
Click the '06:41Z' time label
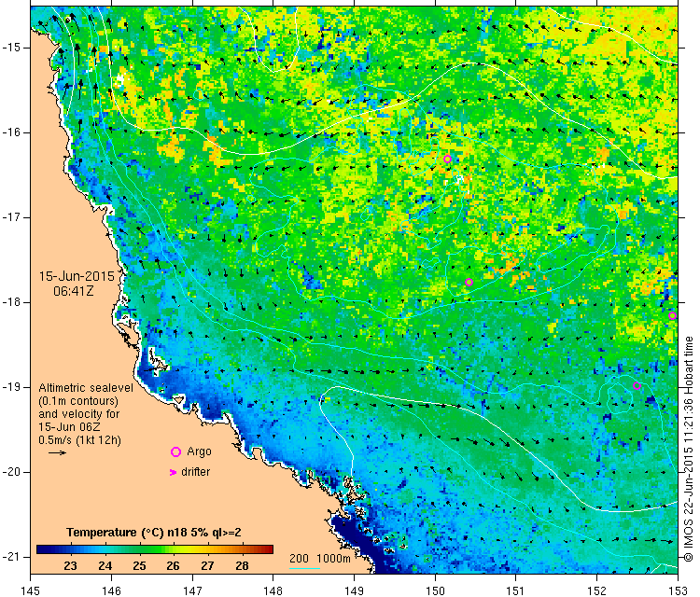[74, 291]
